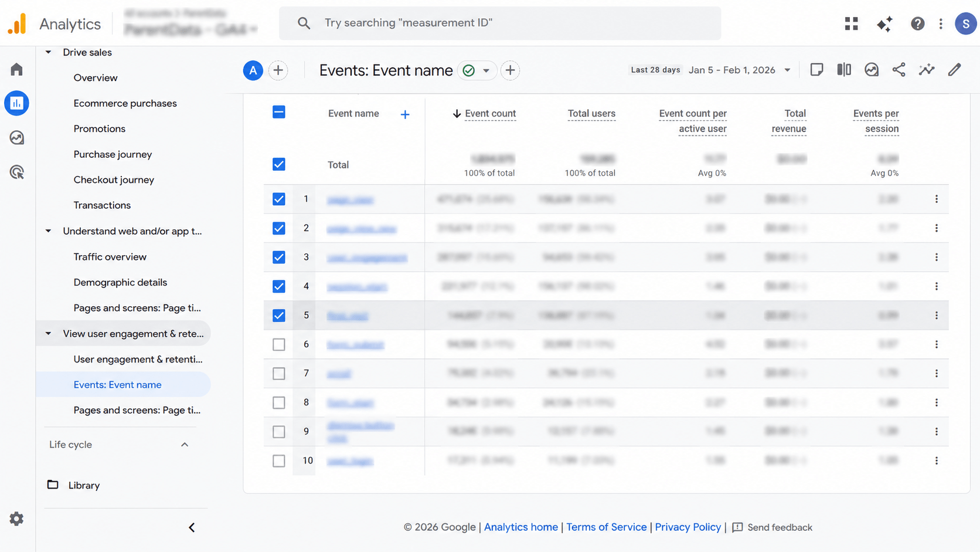Open the Library folder
Image resolution: width=980 pixels, height=552 pixels.
[73, 485]
